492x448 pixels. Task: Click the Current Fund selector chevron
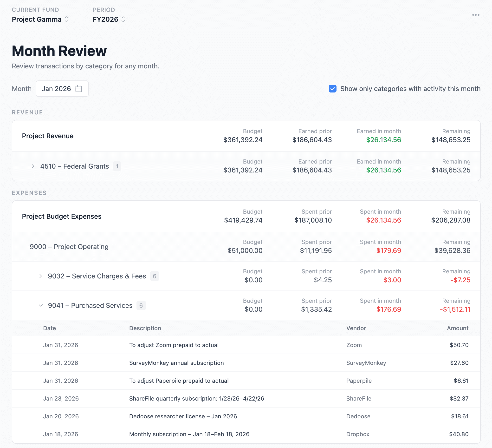click(x=66, y=20)
